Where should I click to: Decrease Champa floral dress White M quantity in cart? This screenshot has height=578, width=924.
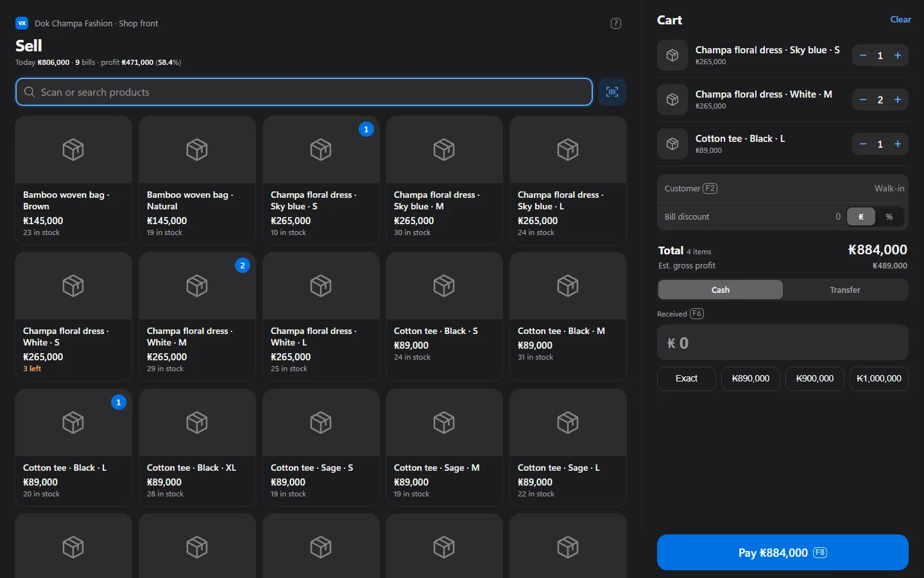(863, 100)
